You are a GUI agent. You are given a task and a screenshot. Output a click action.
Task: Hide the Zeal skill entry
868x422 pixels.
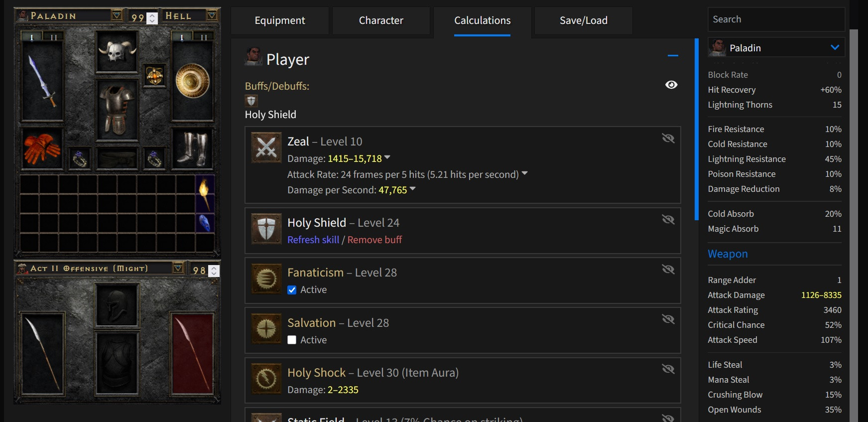point(668,138)
